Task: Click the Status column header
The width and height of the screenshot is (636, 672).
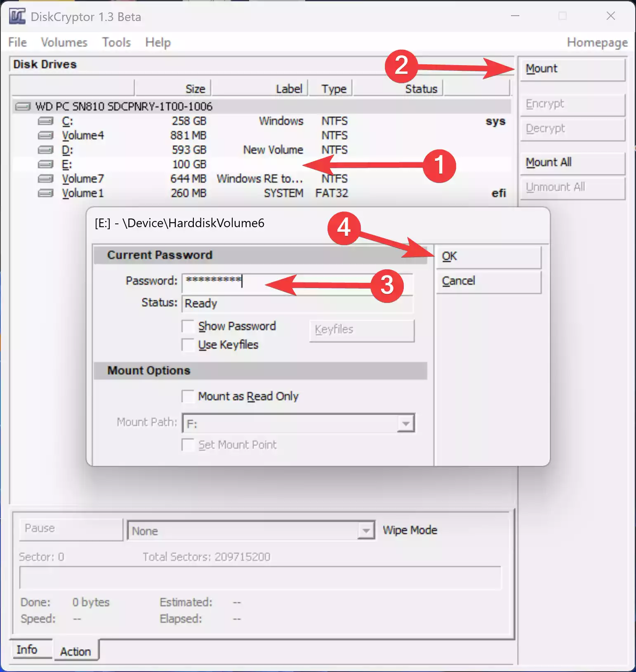Action: 398,89
